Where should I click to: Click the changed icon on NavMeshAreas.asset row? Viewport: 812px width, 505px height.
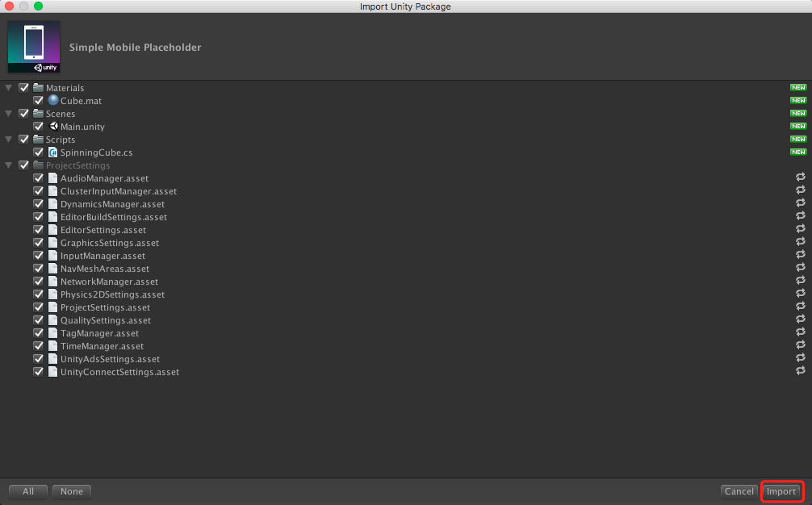801,268
